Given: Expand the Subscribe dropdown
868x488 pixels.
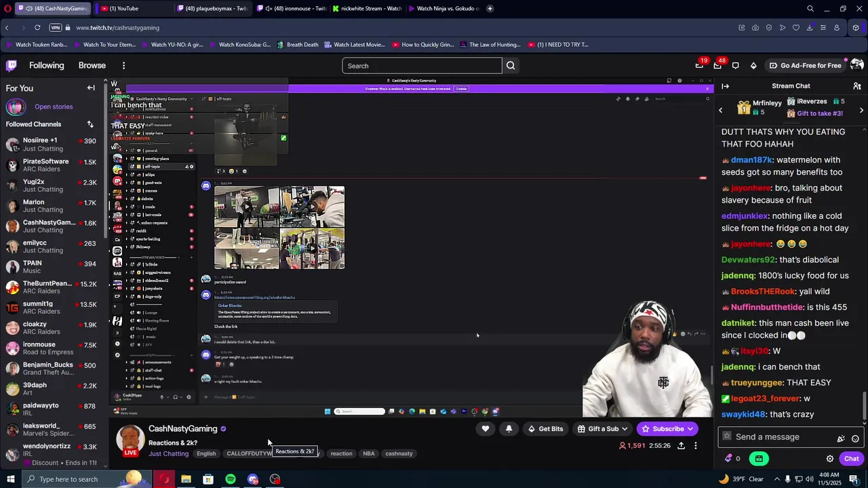Looking at the screenshot, I should tap(690, 429).
